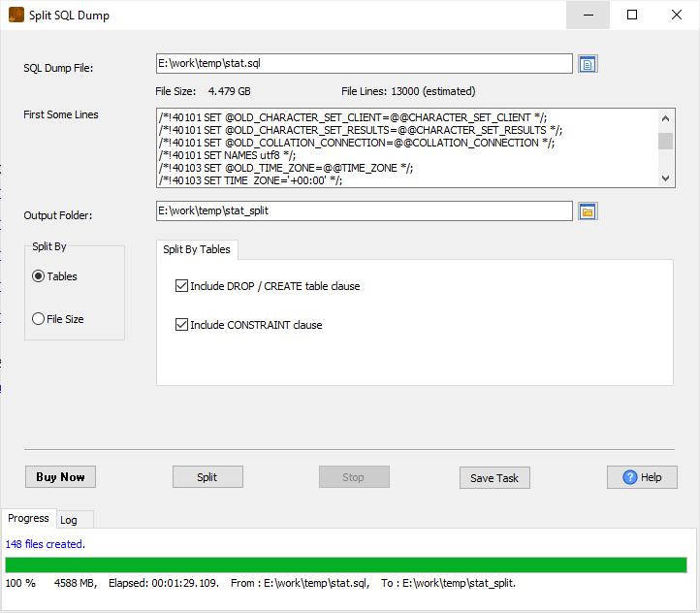Click the Split SQL Dump app icon
700x613 pixels.
tap(16, 16)
